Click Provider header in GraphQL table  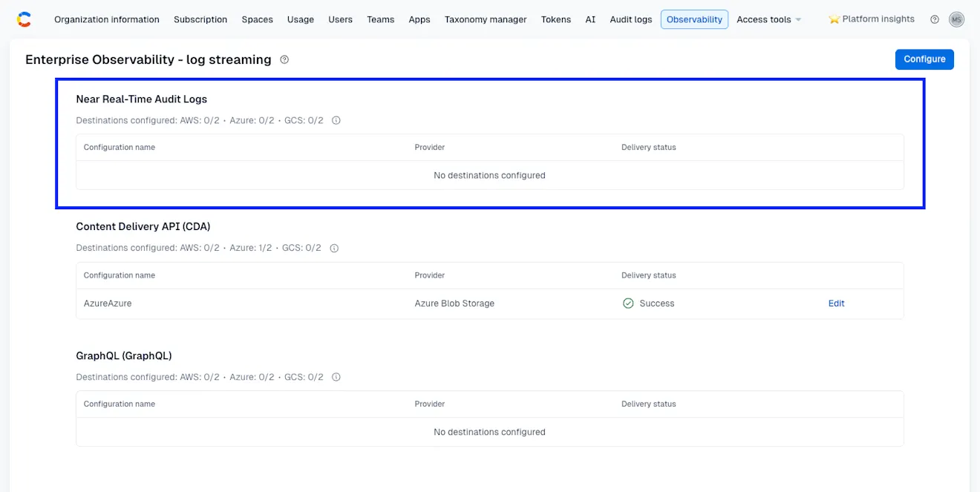[x=430, y=404]
